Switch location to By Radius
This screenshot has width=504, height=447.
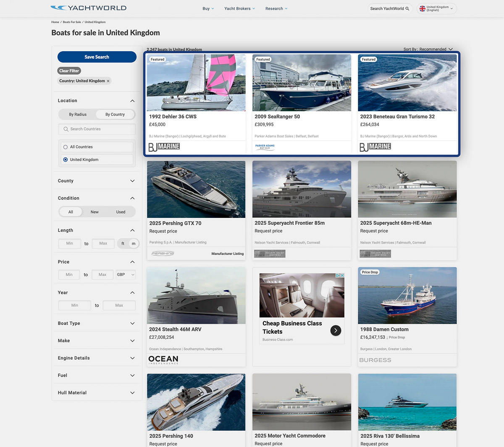pos(78,115)
